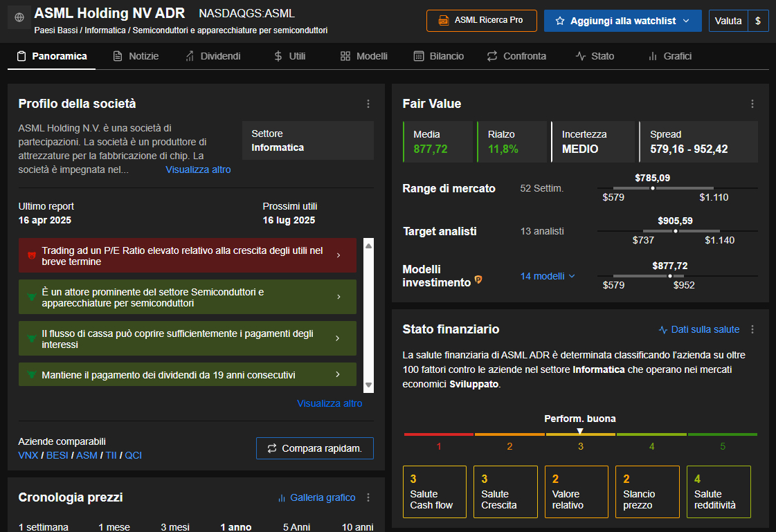Click the Compara rapidam. button

[x=315, y=448]
